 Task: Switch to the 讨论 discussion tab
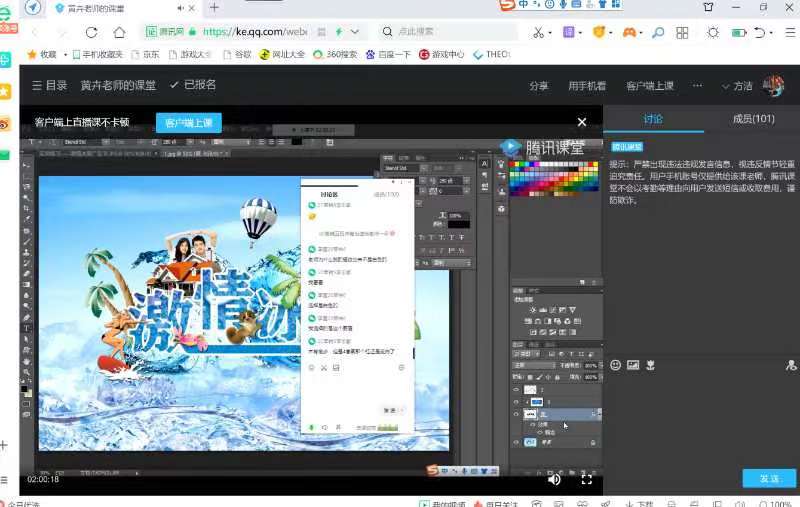653,119
